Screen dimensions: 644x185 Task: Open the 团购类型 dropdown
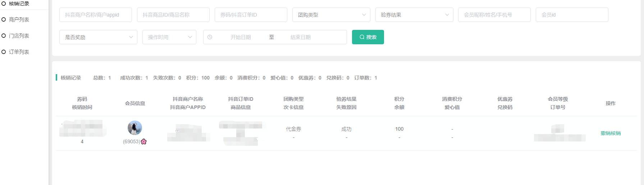pyautogui.click(x=331, y=15)
